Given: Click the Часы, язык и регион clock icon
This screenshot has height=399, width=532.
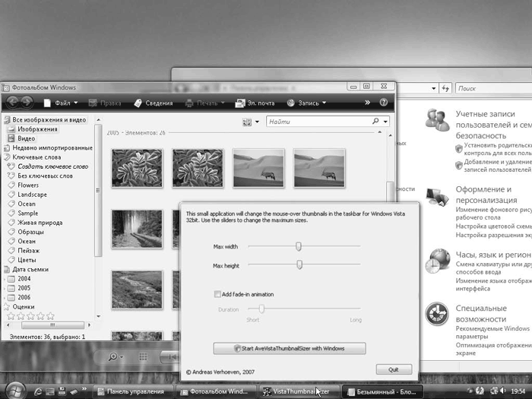Looking at the screenshot, I should point(437,261).
